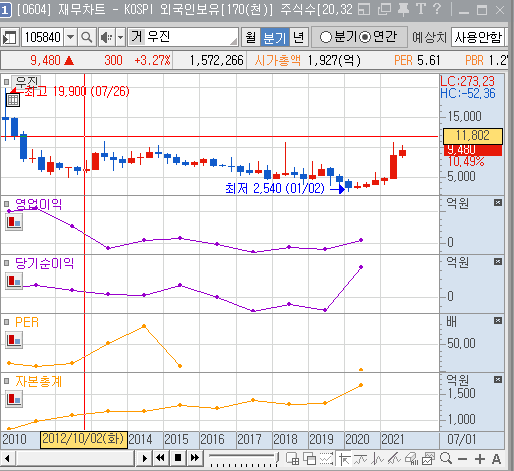Toggle the 영업이익 panel square marker

tap(6, 203)
